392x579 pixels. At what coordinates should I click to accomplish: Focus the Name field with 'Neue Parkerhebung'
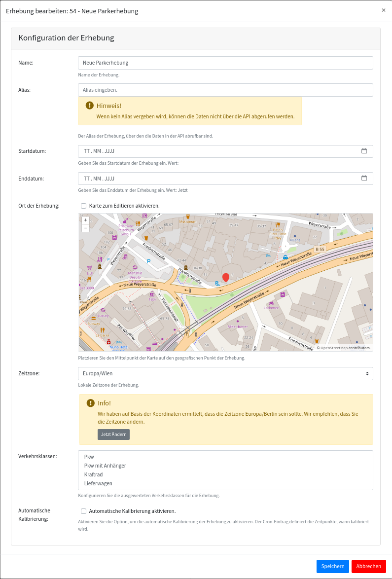(x=225, y=63)
